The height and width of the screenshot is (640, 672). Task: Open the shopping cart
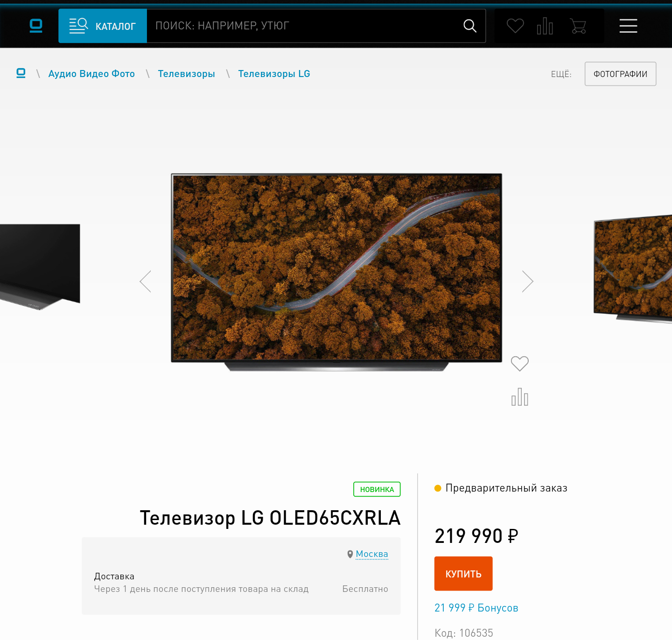pyautogui.click(x=578, y=26)
